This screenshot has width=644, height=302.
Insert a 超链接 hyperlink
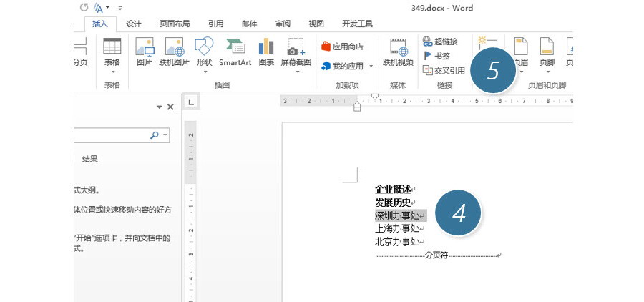[440, 41]
